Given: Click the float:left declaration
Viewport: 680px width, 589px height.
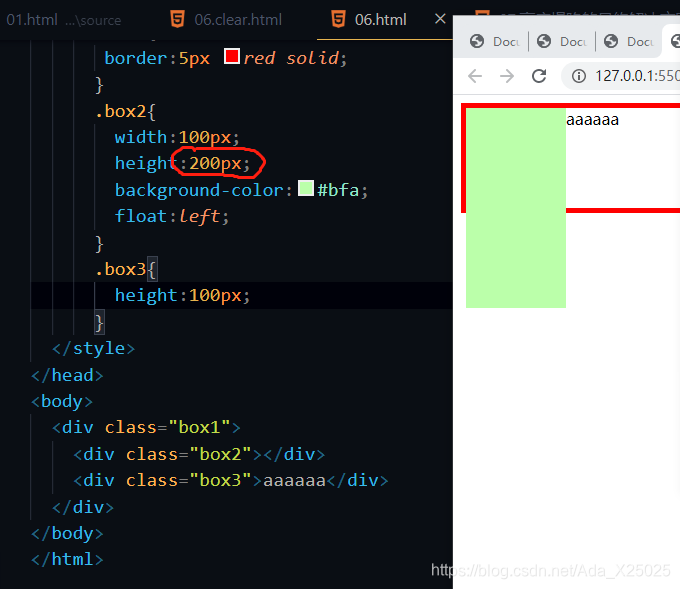Looking at the screenshot, I should tap(172, 216).
